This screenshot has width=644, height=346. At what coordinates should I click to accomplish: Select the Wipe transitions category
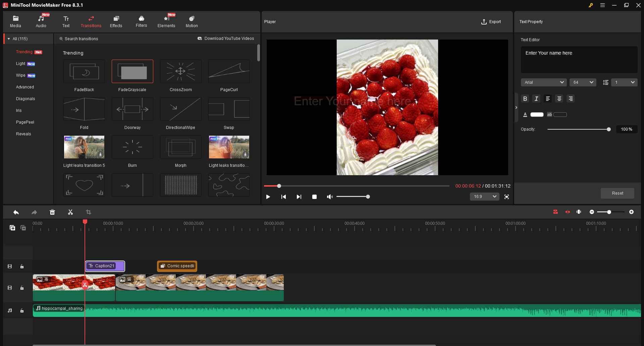(21, 75)
